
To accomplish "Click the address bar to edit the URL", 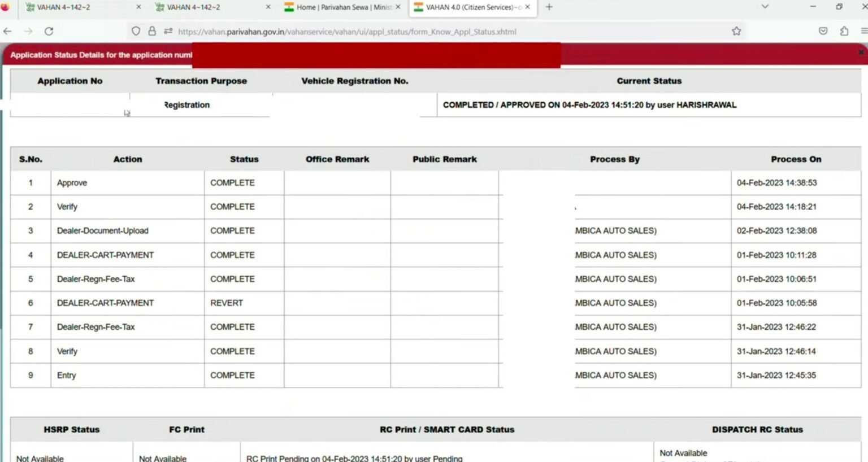I will [x=396, y=32].
